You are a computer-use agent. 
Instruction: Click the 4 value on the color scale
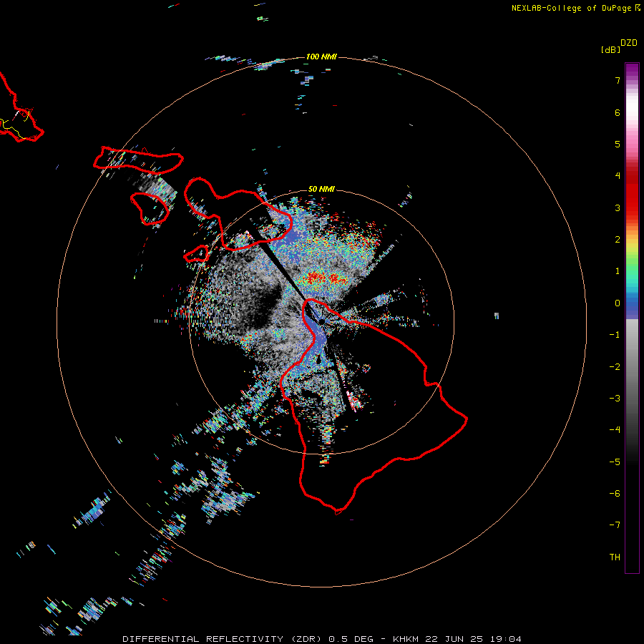coord(618,176)
